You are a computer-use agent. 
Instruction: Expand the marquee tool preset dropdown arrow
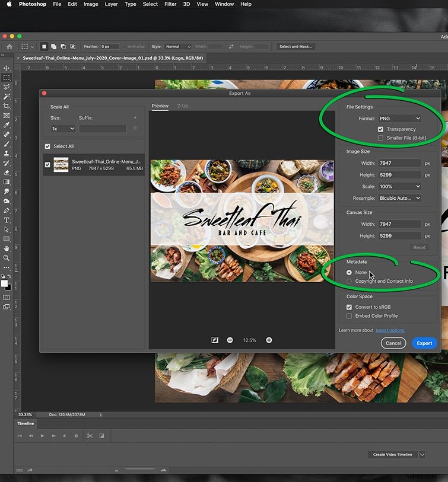(x=32, y=47)
